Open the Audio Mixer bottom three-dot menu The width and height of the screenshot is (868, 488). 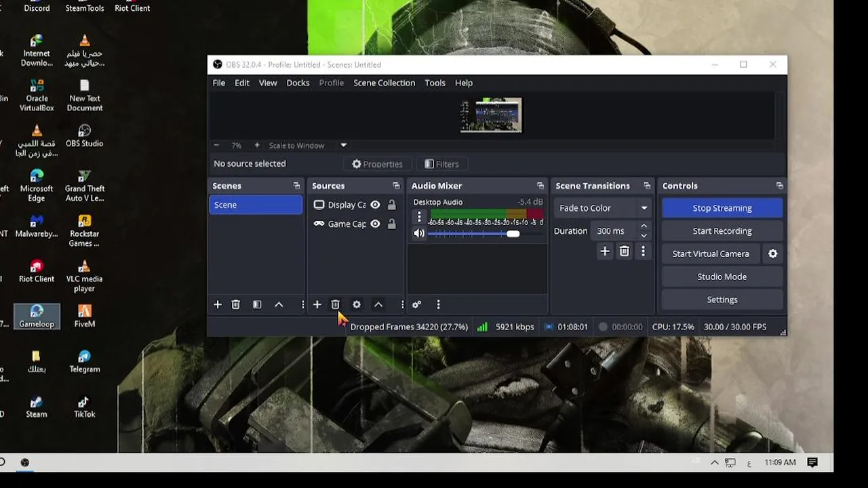click(438, 305)
